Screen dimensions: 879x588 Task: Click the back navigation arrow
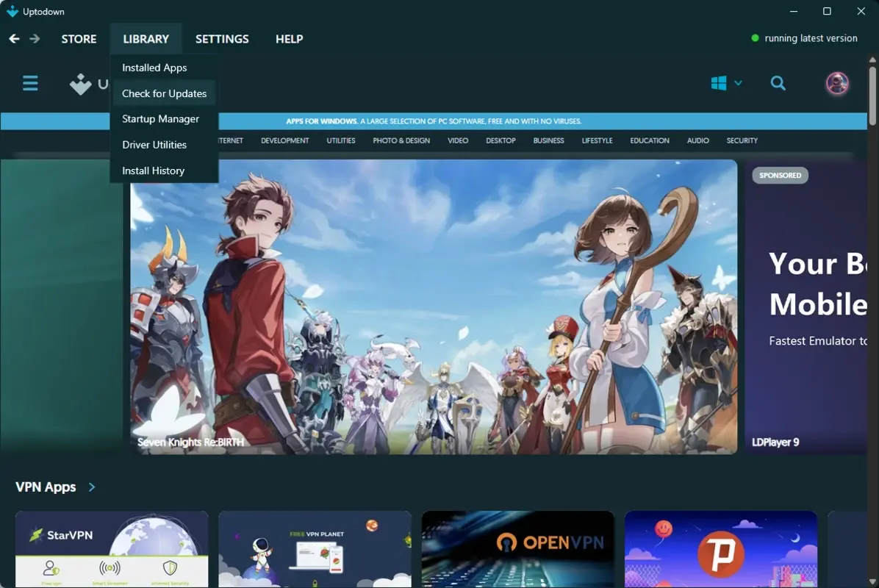click(13, 38)
